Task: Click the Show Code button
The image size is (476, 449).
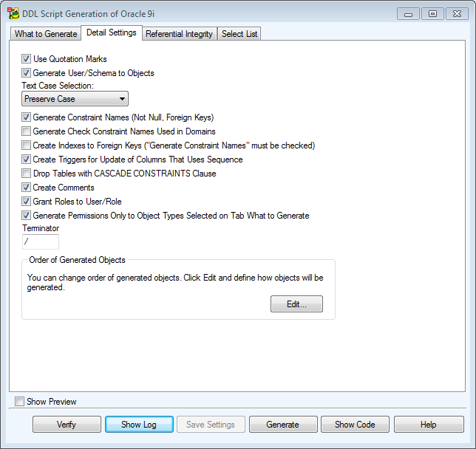Action: (x=355, y=424)
